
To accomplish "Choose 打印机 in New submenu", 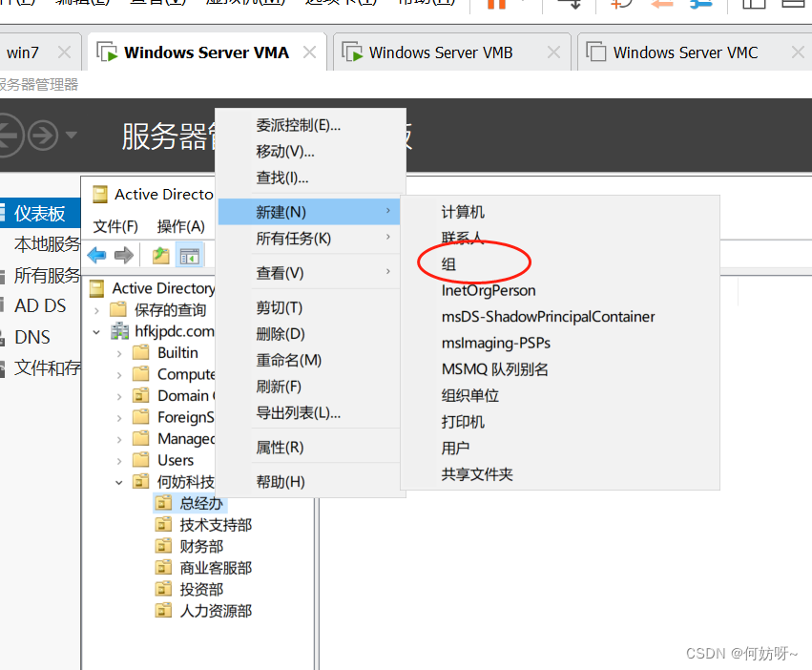I will (x=463, y=422).
